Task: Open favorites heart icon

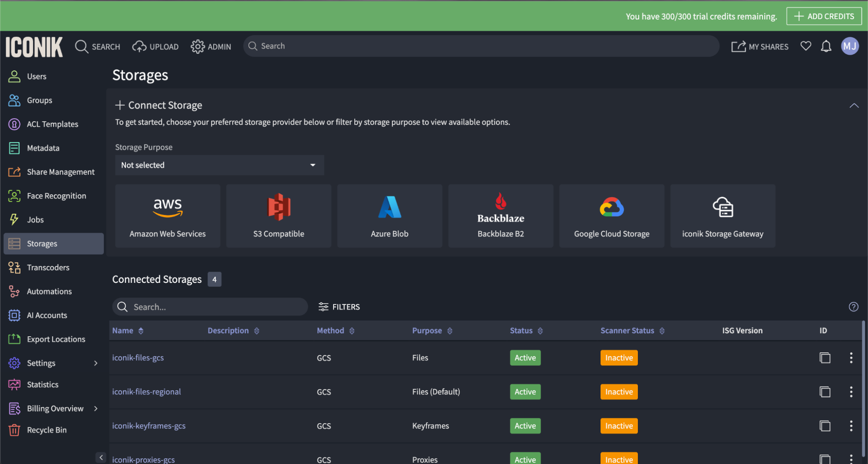Action: [x=805, y=46]
